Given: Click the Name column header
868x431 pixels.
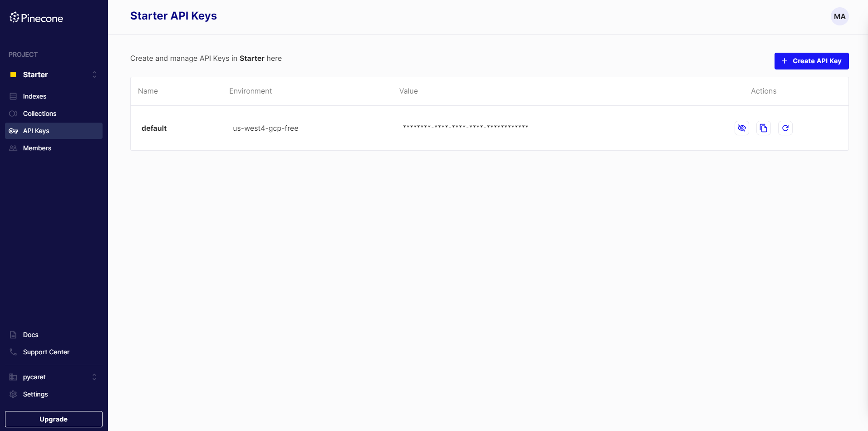Looking at the screenshot, I should pos(148,91).
